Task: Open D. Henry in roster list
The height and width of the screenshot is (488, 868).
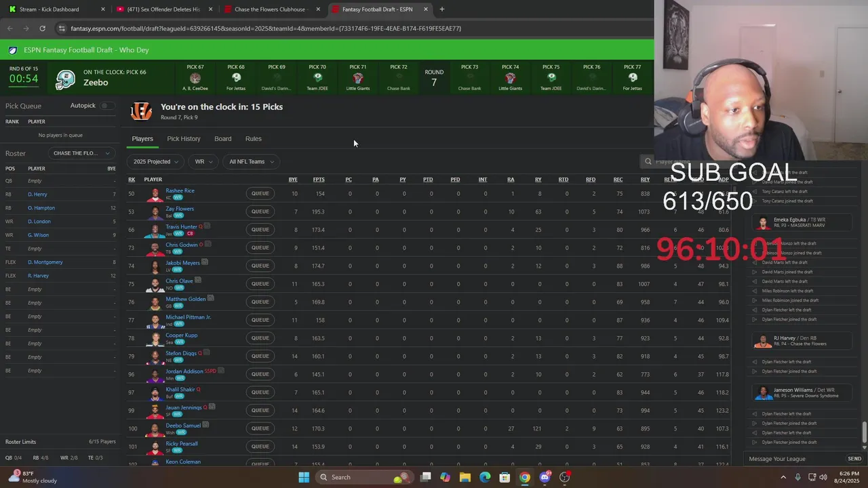Action: [x=37, y=195]
